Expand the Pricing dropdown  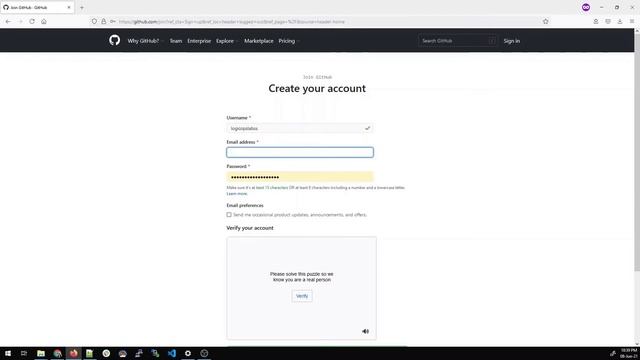tap(289, 41)
